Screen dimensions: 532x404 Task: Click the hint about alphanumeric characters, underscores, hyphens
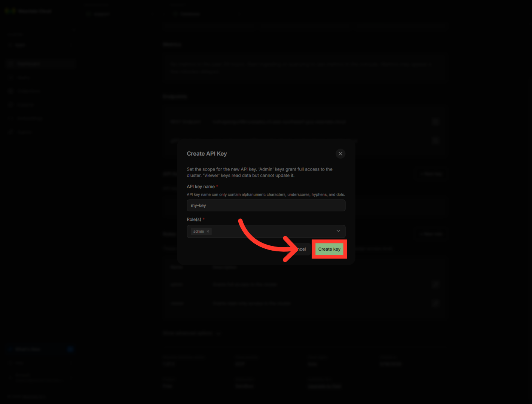click(266, 195)
